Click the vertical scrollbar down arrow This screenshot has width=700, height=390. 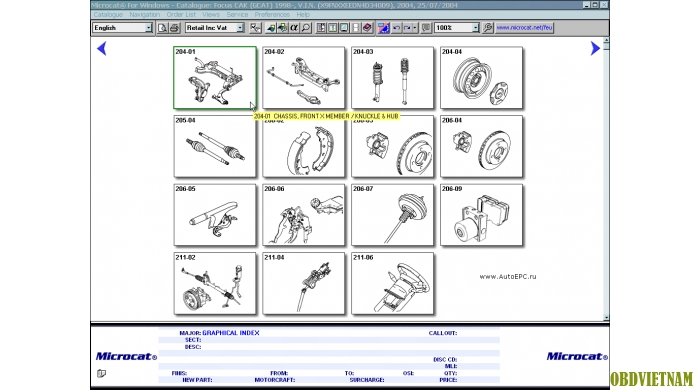pos(606,318)
